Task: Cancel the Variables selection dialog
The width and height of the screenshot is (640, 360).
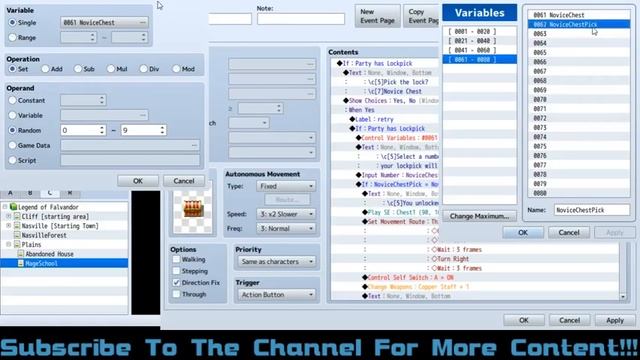Action: tap(569, 233)
